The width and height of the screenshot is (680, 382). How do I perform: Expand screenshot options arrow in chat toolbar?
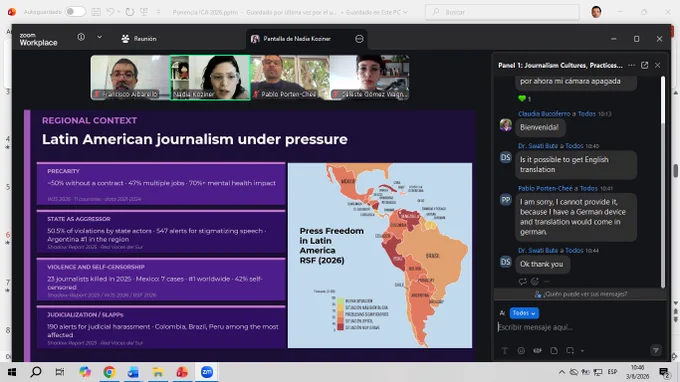coord(582,351)
